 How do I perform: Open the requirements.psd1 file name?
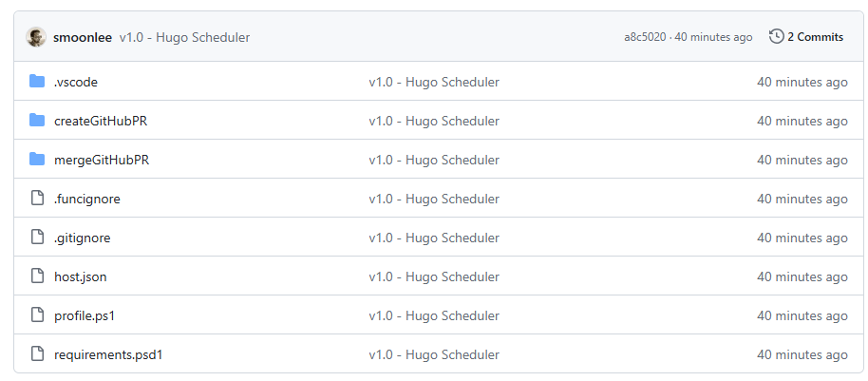tap(108, 355)
